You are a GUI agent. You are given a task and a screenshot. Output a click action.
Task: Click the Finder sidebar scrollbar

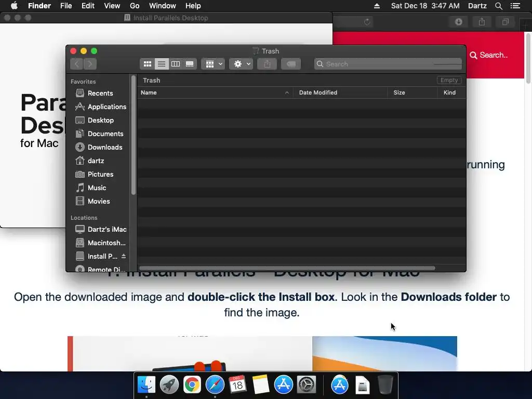pyautogui.click(x=134, y=136)
